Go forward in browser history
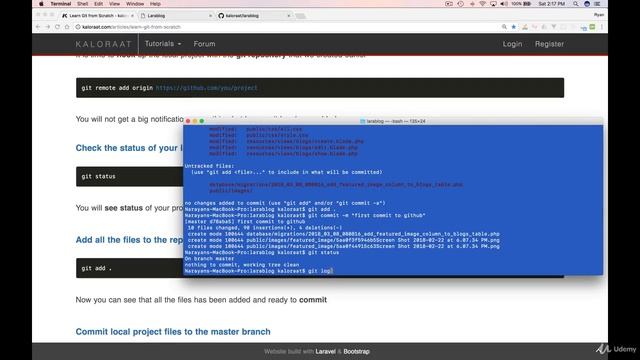The width and height of the screenshot is (640, 360). point(47,27)
